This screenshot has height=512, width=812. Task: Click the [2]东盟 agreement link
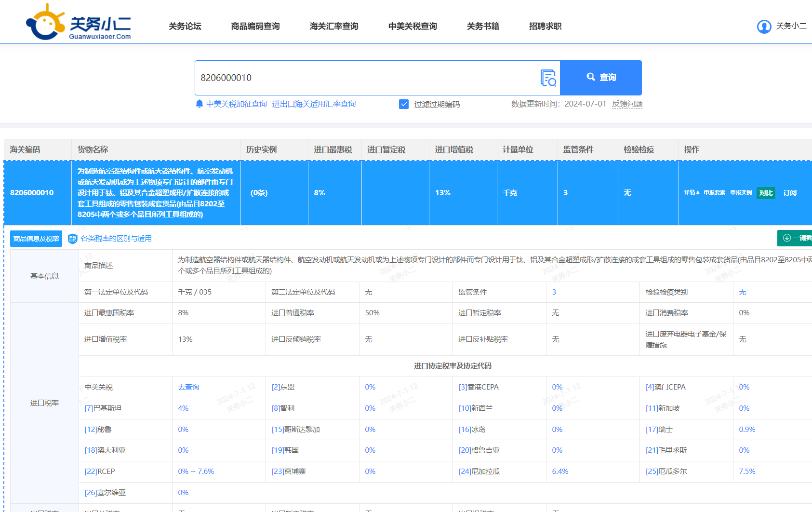[x=283, y=387]
